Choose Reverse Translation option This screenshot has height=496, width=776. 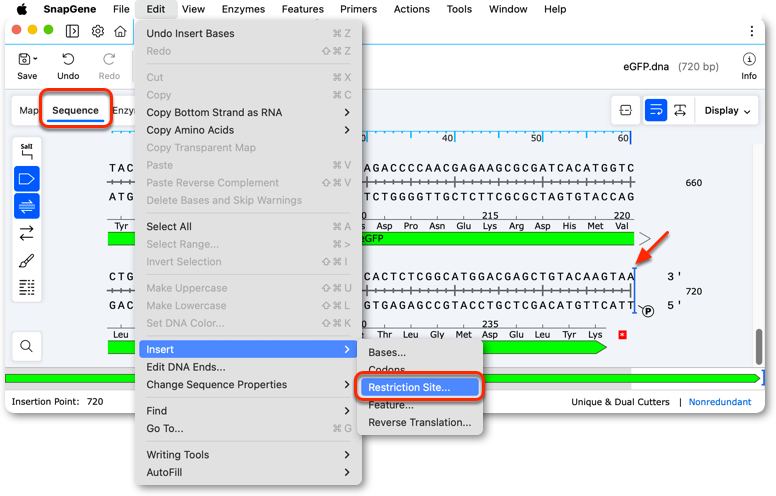coord(420,423)
